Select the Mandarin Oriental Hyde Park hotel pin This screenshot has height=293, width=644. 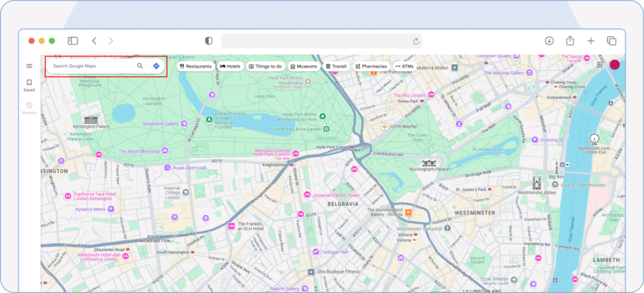(296, 153)
